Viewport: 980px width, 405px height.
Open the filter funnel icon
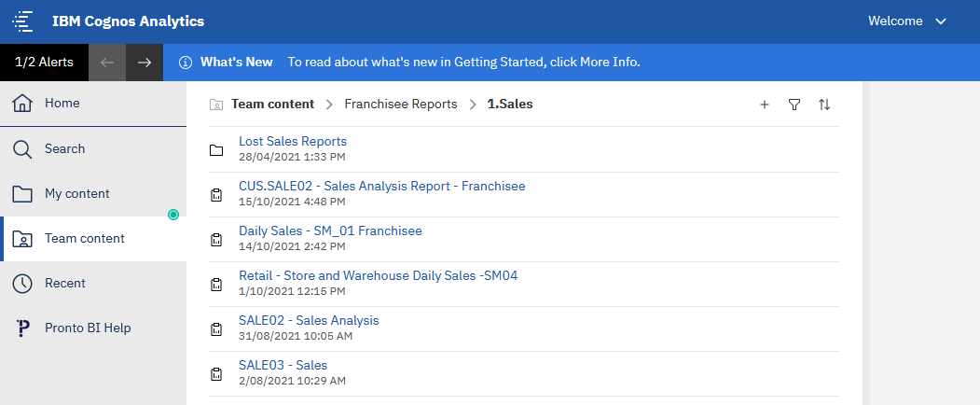pos(794,105)
